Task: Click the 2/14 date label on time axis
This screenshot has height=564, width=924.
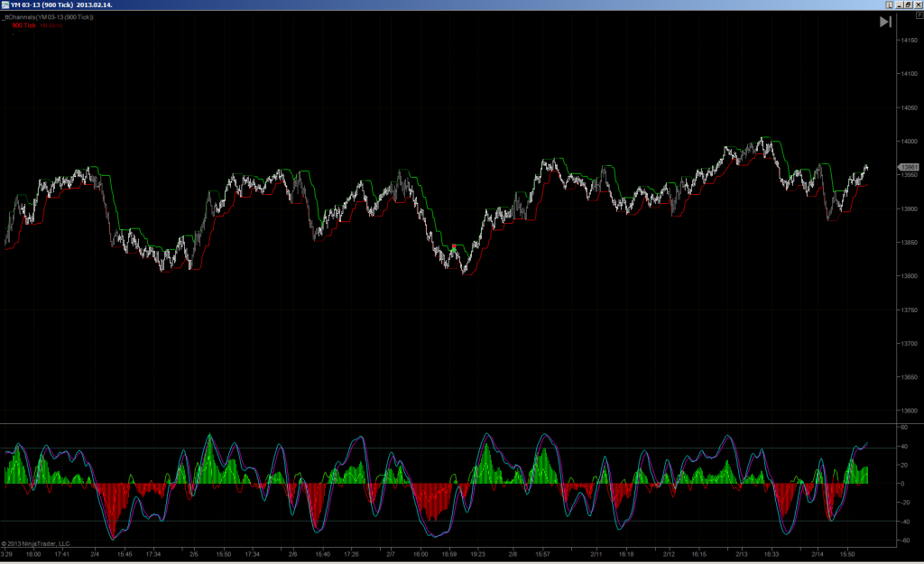Action: (x=818, y=554)
